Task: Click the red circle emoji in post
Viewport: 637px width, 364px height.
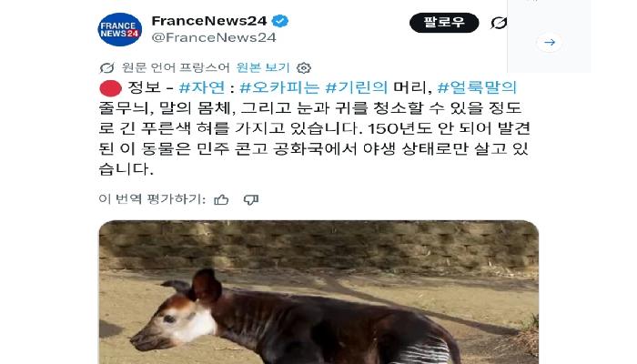Action: tap(110, 88)
